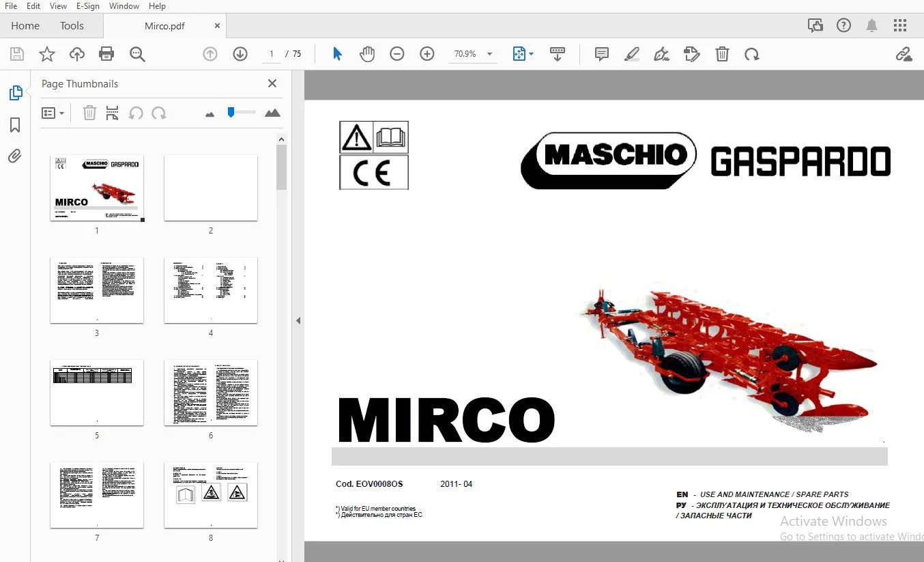Open the thumbnail options menu dropdown
Image resolution: width=924 pixels, height=562 pixels.
(x=53, y=113)
